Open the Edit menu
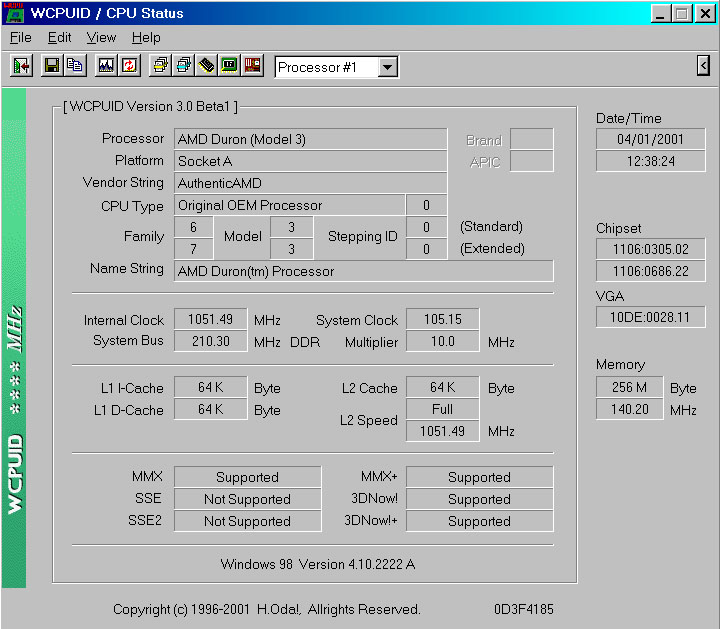Viewport: 720px width, 629px height. [59, 38]
